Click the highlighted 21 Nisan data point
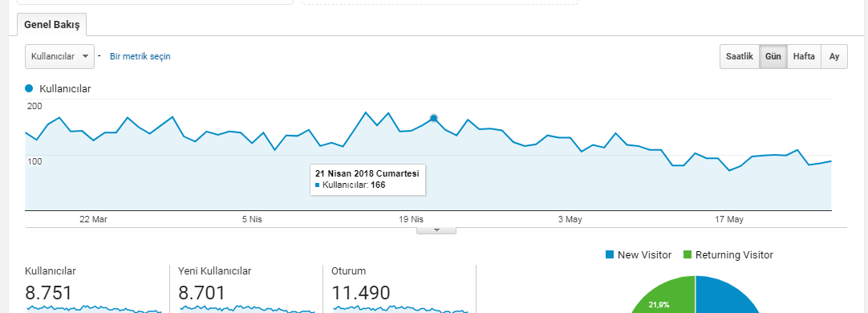 point(434,118)
